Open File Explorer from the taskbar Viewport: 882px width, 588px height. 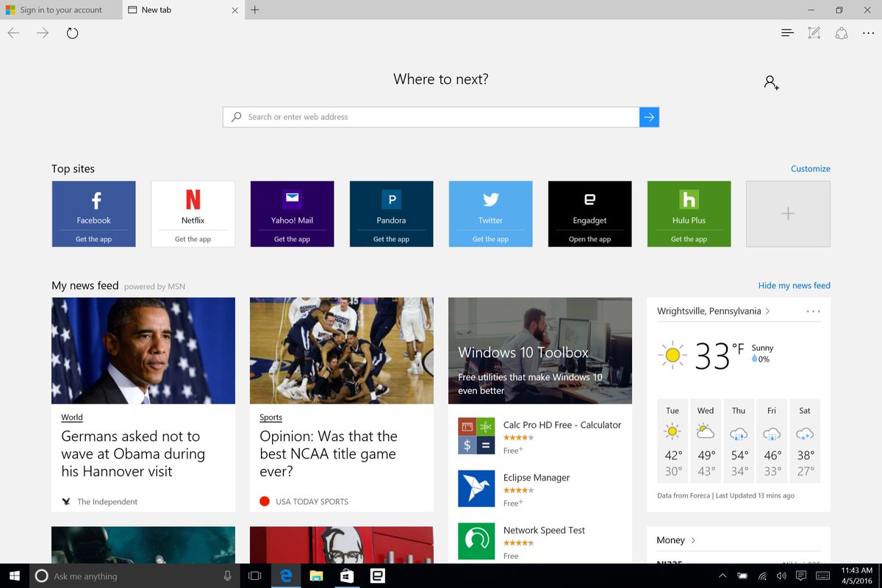[x=316, y=576]
